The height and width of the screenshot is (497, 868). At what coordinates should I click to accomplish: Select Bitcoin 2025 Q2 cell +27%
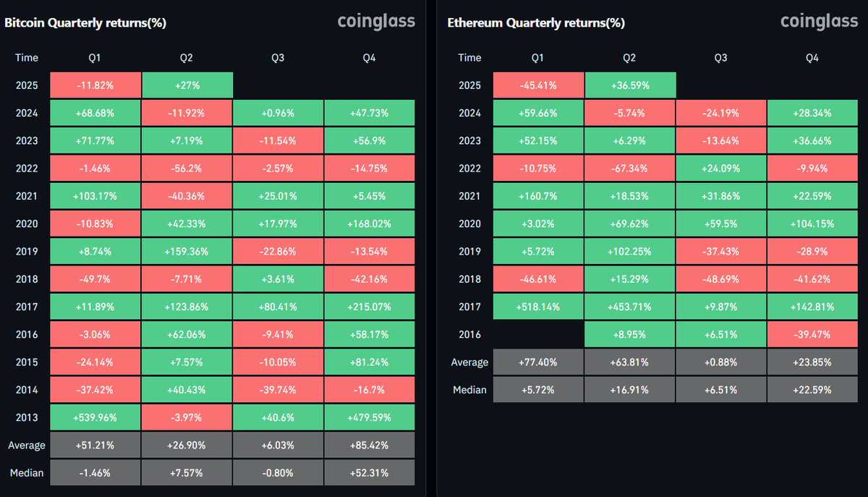click(187, 85)
